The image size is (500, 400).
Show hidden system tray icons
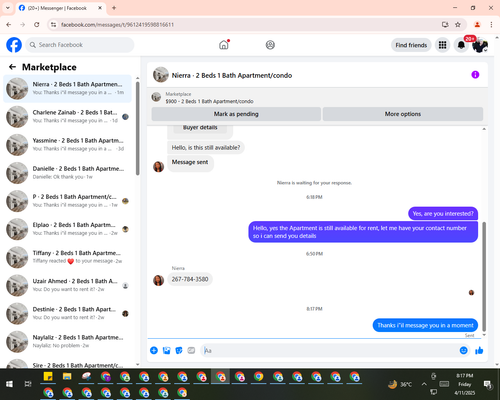click(424, 384)
